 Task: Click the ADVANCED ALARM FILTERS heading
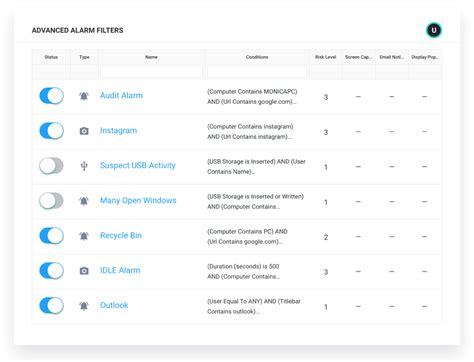pyautogui.click(x=77, y=30)
